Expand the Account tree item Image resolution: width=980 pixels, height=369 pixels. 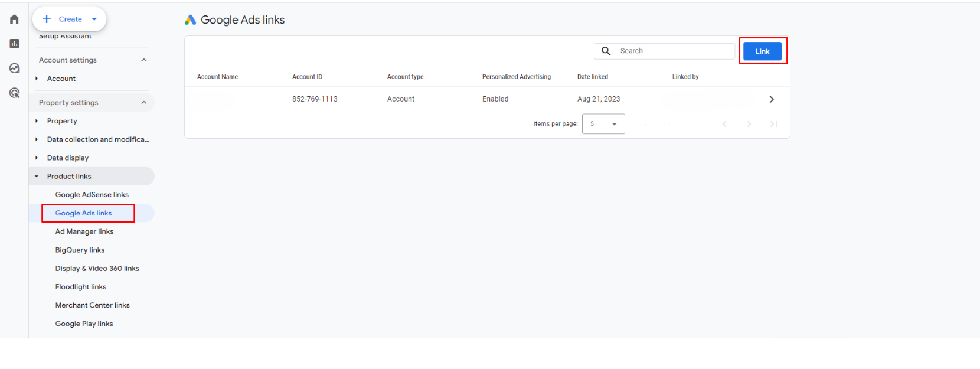click(37, 79)
